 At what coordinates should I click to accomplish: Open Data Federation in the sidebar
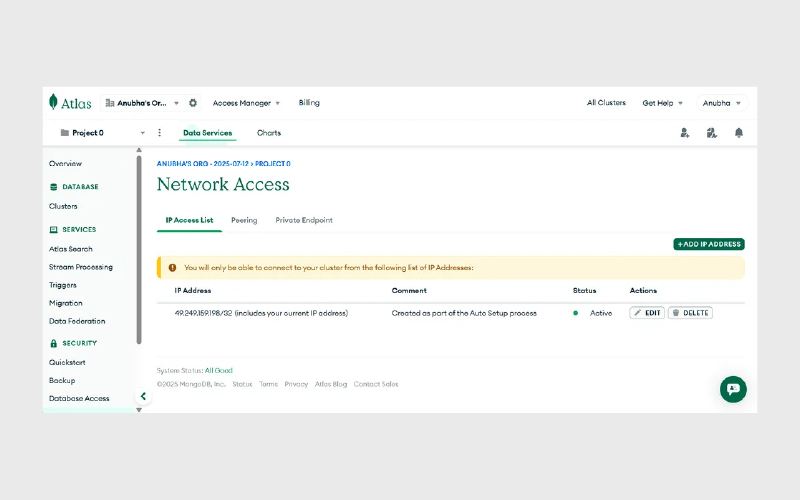point(77,321)
